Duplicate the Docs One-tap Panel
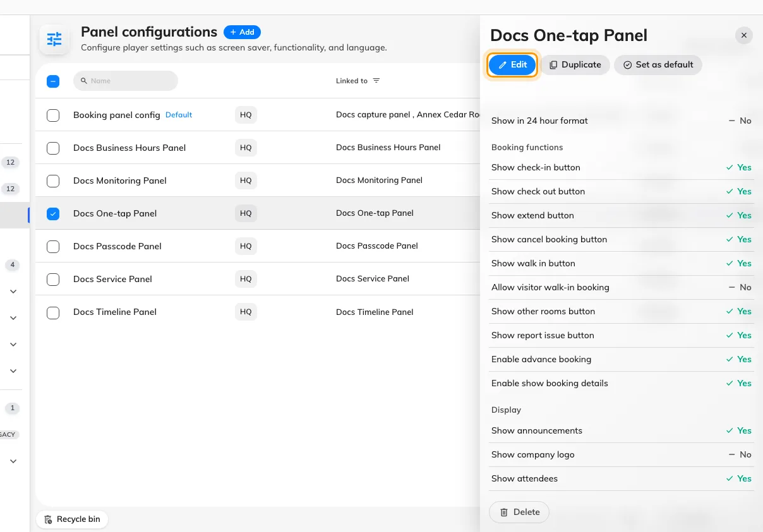The image size is (763, 532). click(575, 64)
